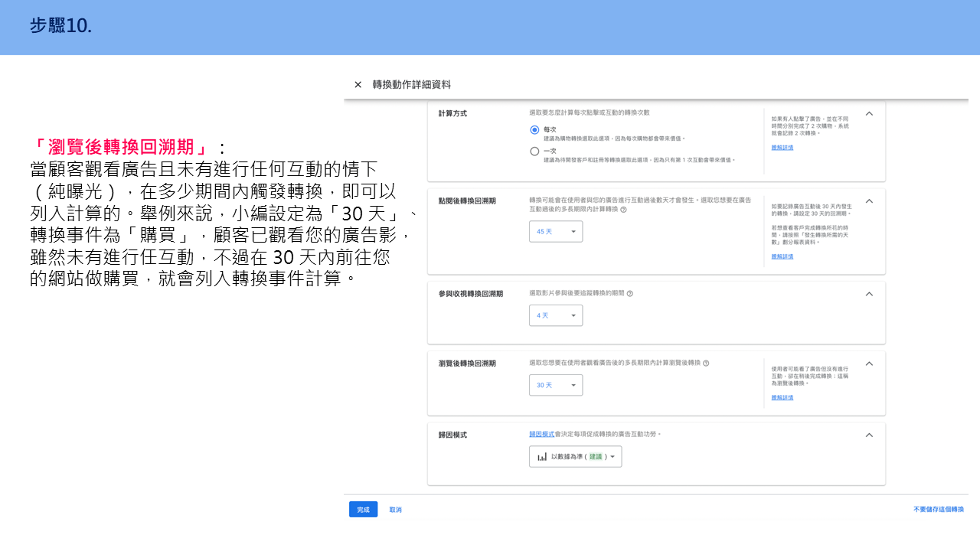Open the 4 天 dropdown

tap(556, 315)
